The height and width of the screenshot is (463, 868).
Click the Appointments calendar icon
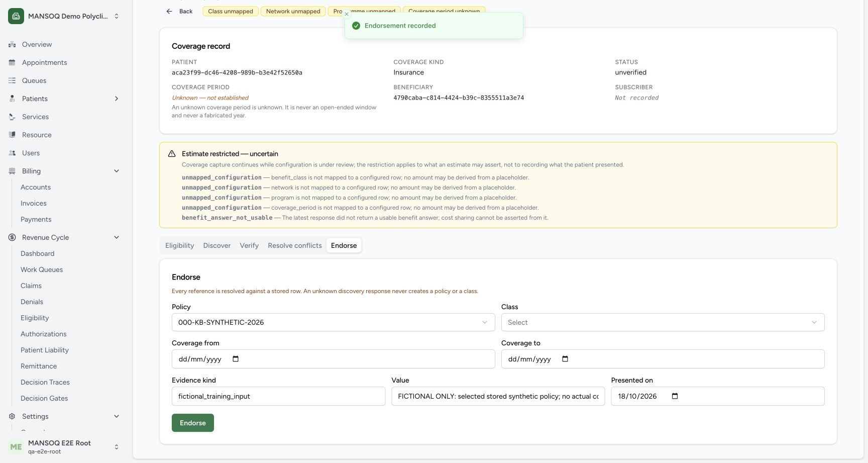click(x=12, y=63)
